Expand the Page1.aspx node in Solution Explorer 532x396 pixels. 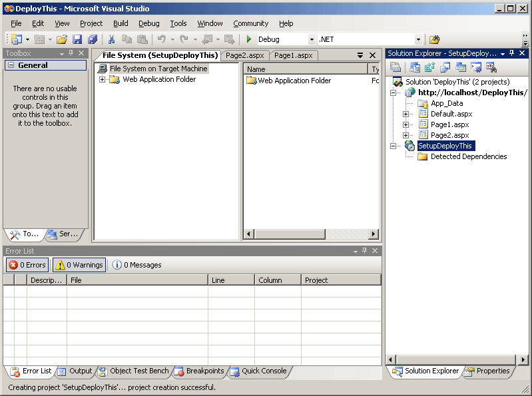point(405,124)
